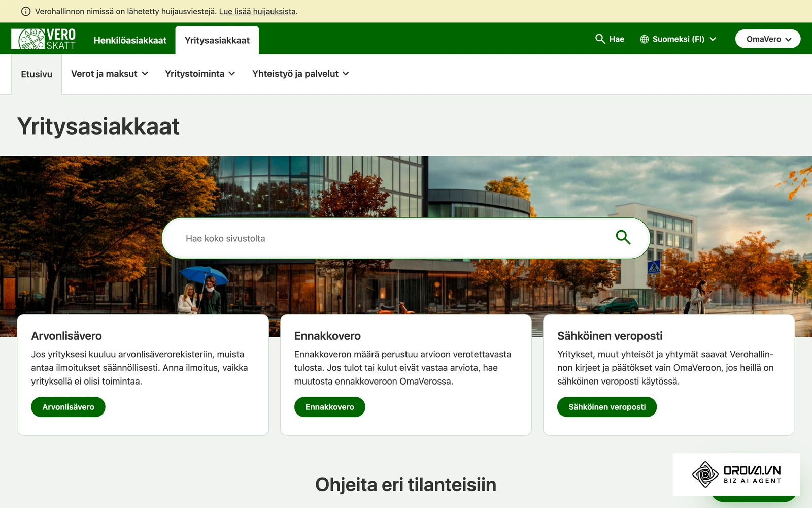Expand the OmaVero dropdown button

tap(768, 39)
